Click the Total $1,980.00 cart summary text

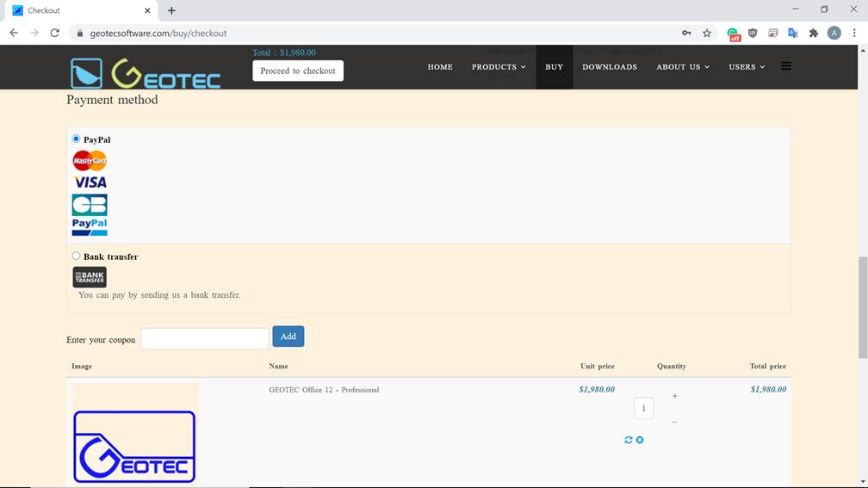[x=284, y=53]
